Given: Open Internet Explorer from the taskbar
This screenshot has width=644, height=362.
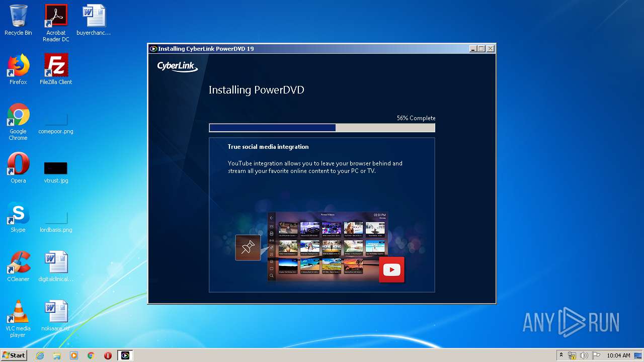Looking at the screenshot, I should click(x=40, y=355).
